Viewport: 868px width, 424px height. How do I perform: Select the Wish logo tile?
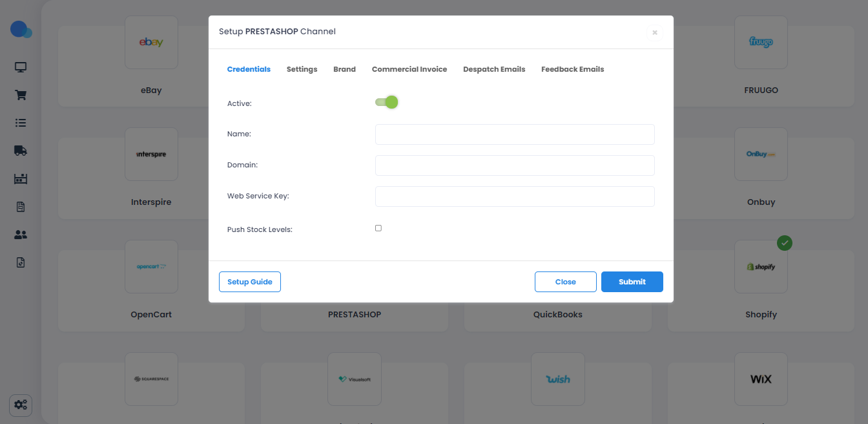558,379
